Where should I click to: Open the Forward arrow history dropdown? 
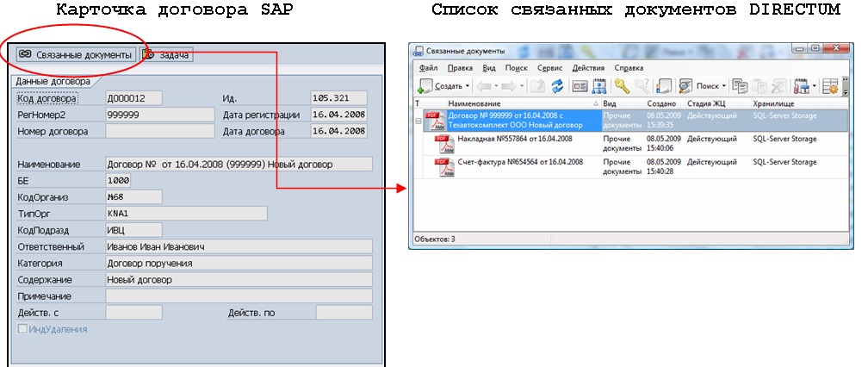tap(522, 86)
